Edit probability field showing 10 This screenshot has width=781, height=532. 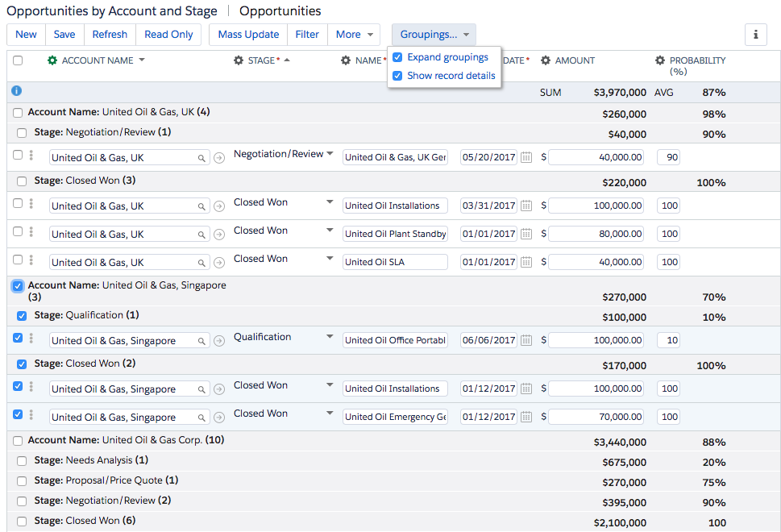(668, 340)
